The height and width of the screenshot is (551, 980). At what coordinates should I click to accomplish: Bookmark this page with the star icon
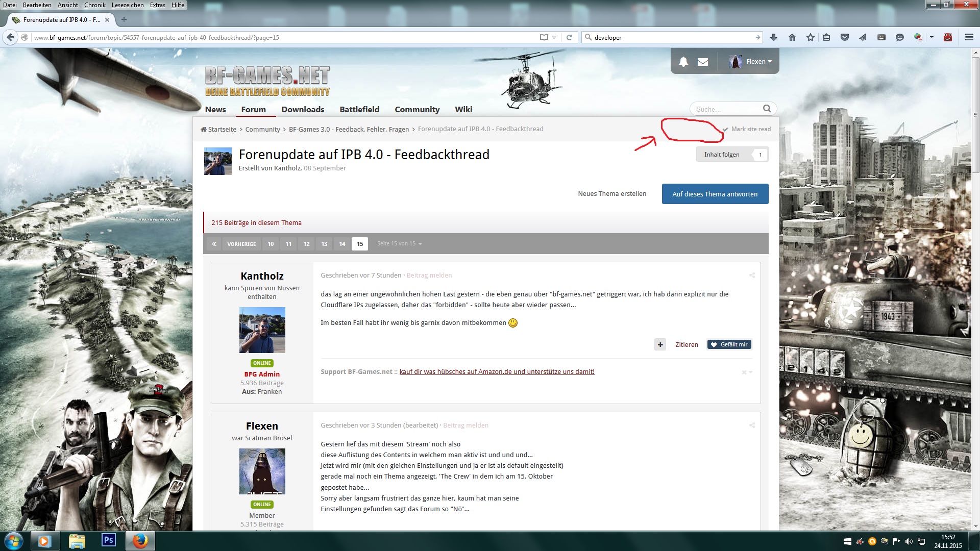click(811, 37)
